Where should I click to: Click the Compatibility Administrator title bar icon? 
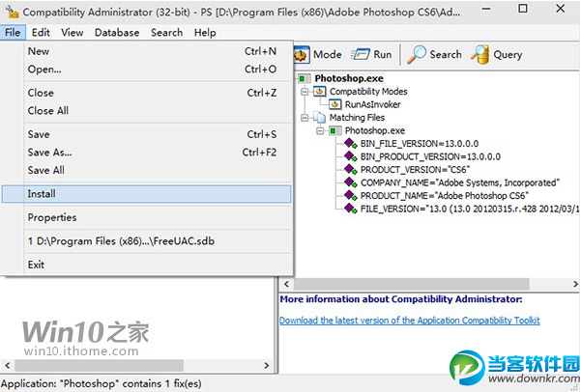click(12, 12)
